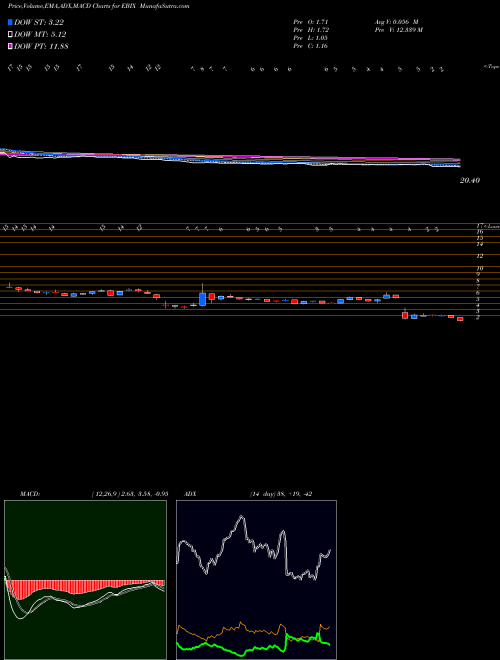Click the 17 price axis label
Image resolution: width=500 pixels, height=660 pixels.
pos(478,226)
